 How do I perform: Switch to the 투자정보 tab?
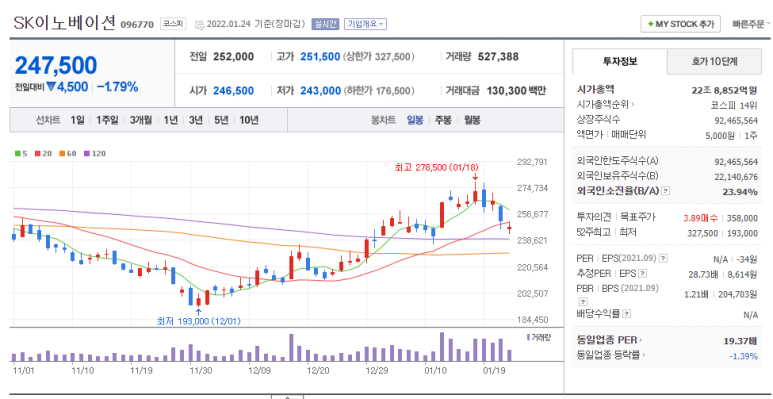click(620, 62)
